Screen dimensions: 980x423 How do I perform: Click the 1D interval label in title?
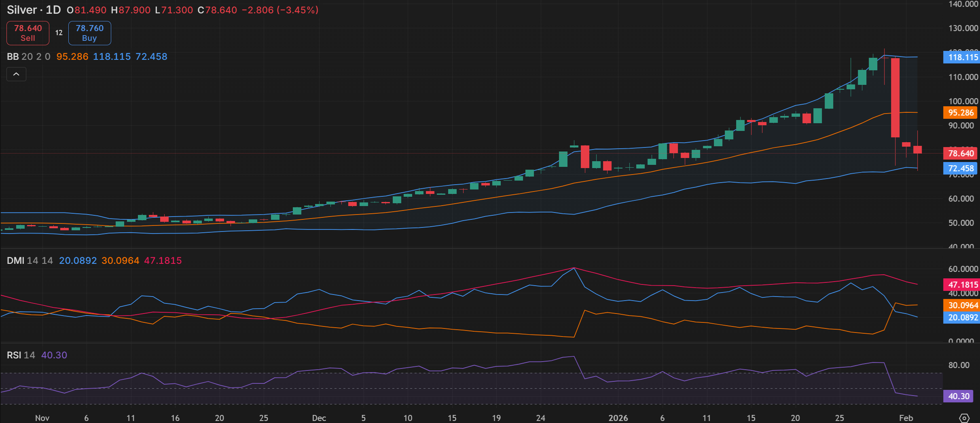(x=53, y=10)
